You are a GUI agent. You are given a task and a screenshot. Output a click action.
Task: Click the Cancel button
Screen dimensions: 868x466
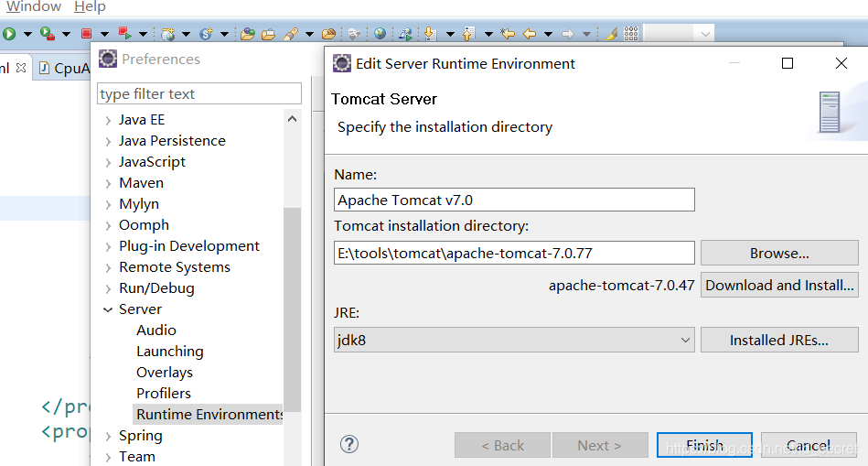pyautogui.click(x=809, y=445)
